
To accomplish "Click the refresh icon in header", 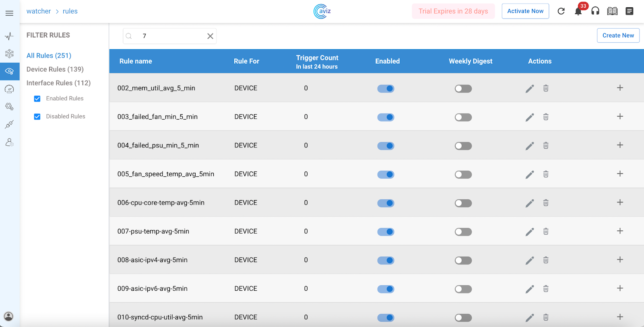I will 561,11.
